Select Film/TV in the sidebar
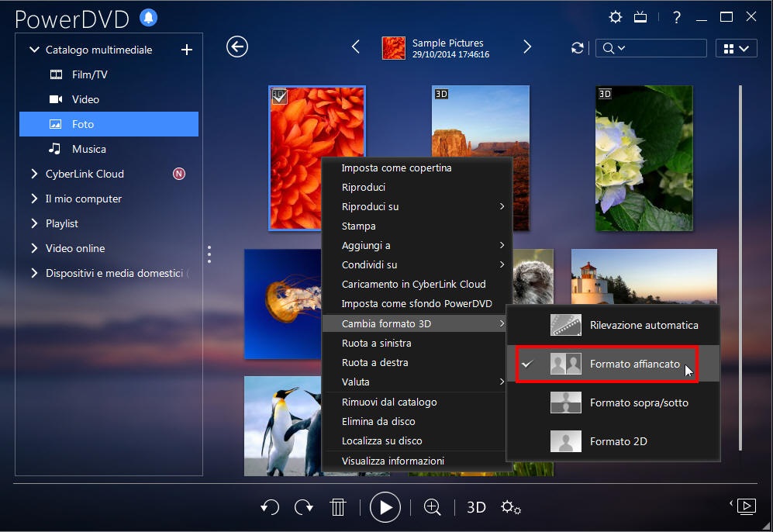Viewport: 773px width, 532px height. point(109,74)
